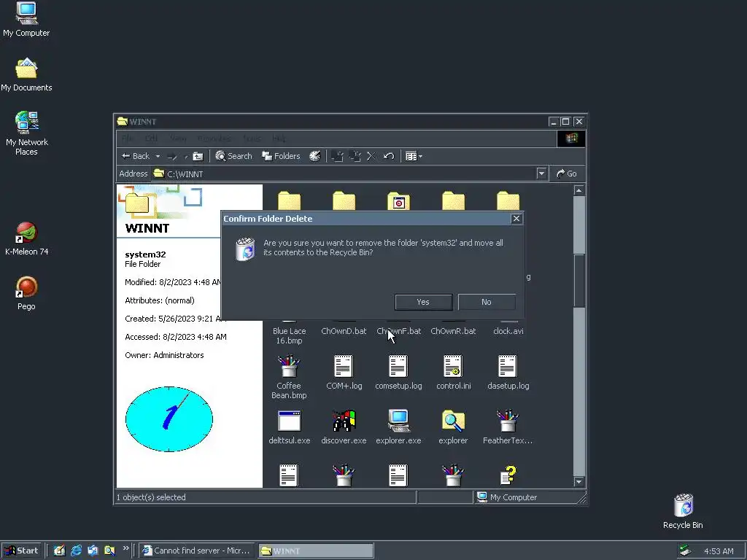
Task: Select the explorer search folder icon
Action: pyautogui.click(x=453, y=421)
